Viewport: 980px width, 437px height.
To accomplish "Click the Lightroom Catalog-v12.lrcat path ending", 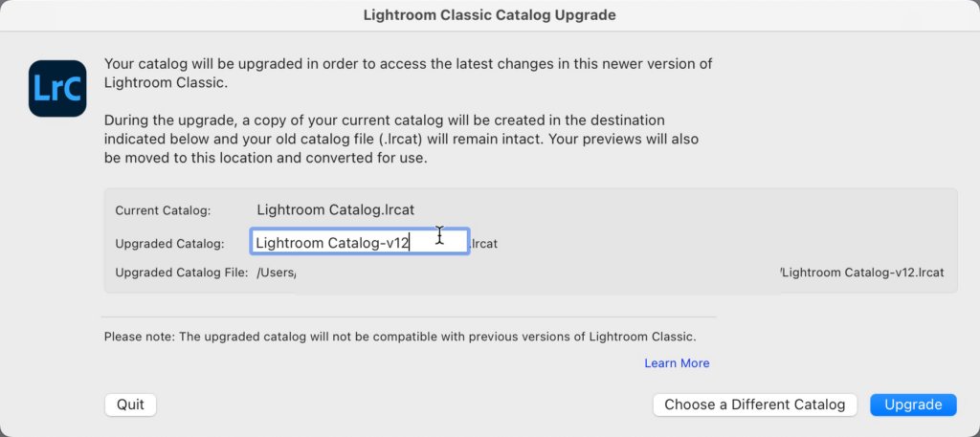I will click(x=863, y=273).
